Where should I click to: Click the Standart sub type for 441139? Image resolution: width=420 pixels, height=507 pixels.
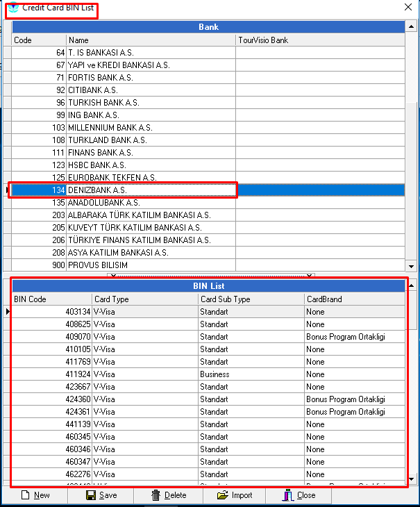point(251,424)
